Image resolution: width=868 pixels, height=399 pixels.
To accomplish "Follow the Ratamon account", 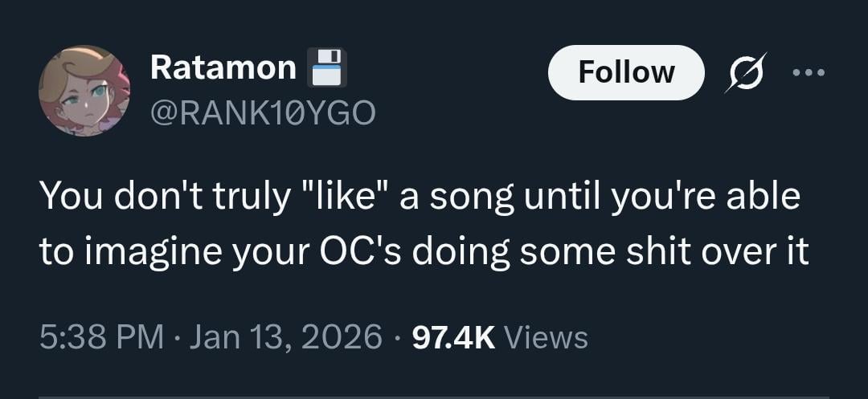I will click(626, 72).
